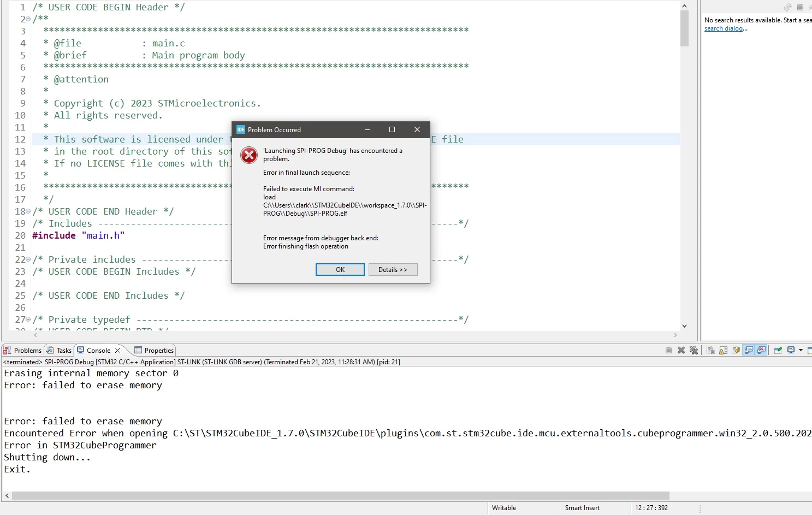Switch to the Problems tab
The width and height of the screenshot is (812, 515).
(22, 351)
